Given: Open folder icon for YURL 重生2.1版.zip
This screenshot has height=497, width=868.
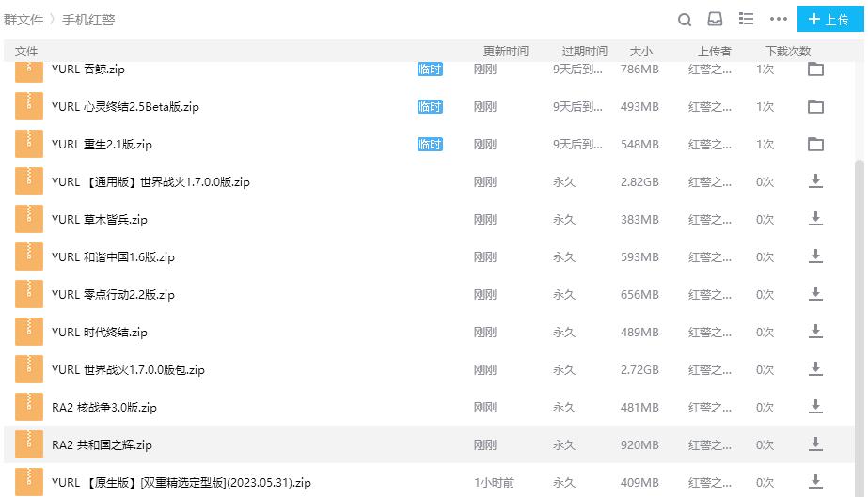Looking at the screenshot, I should pyautogui.click(x=815, y=145).
